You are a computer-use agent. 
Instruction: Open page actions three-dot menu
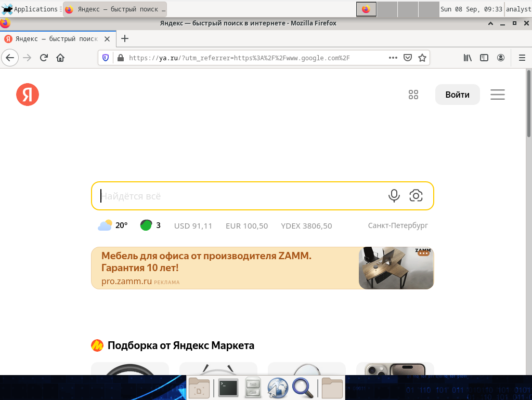393,58
